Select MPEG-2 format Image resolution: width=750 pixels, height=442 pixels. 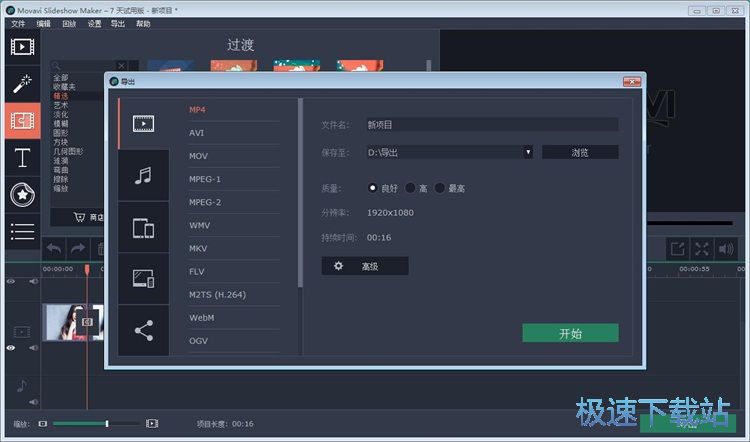(x=205, y=202)
